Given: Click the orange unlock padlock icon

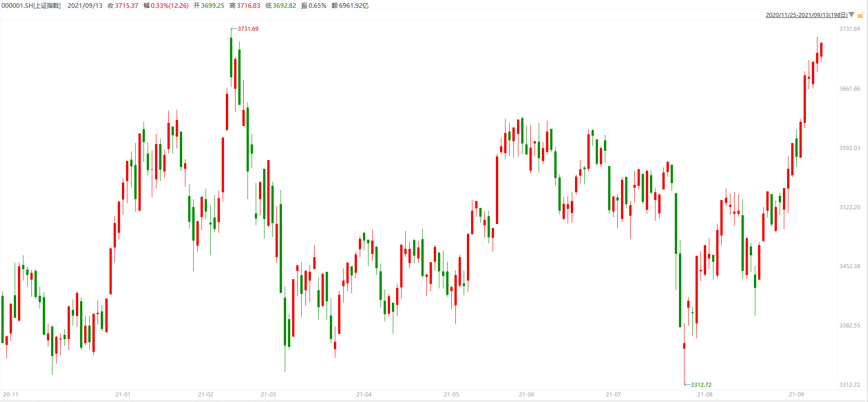Looking at the screenshot, I should point(861,15).
